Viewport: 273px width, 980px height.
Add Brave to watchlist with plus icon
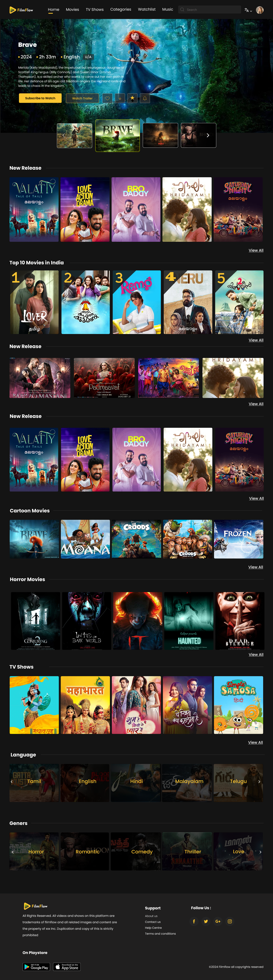120,98
